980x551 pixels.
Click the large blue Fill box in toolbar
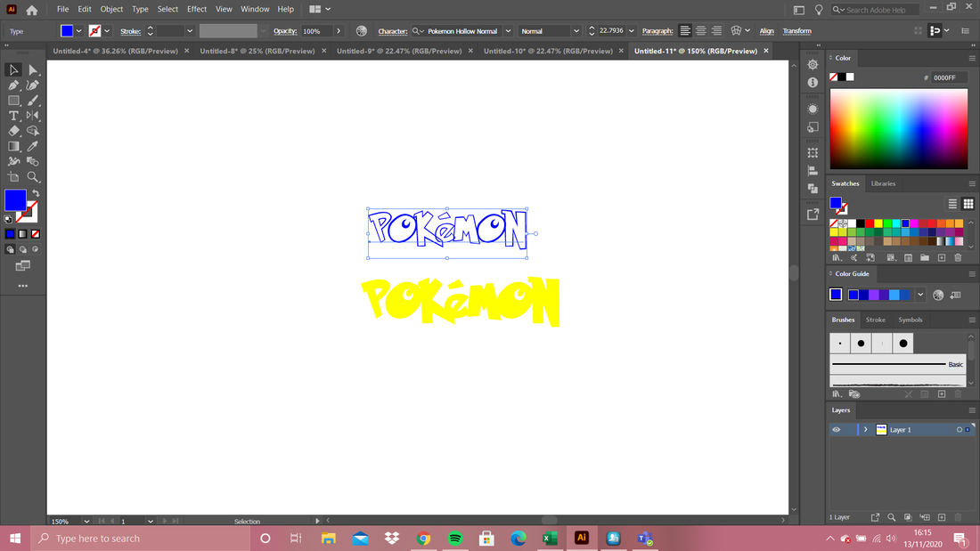coord(15,200)
